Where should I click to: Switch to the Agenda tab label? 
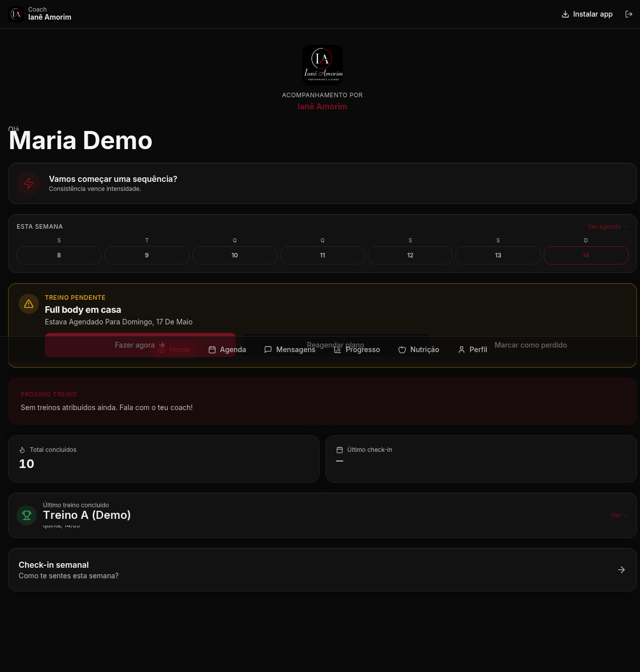233,350
